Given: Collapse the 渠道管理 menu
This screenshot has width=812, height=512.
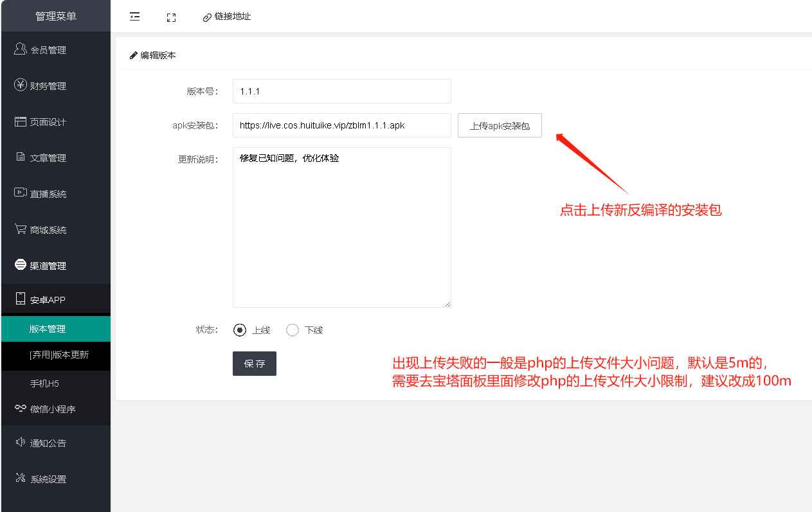Looking at the screenshot, I should (55, 265).
